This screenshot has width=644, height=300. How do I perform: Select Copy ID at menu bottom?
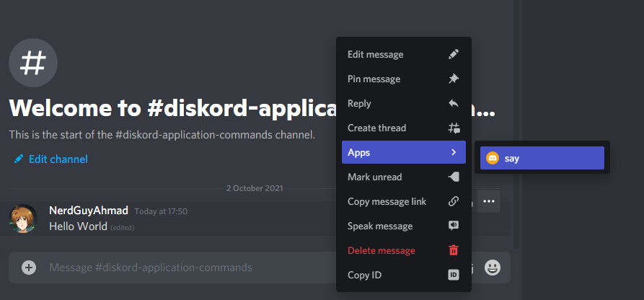click(404, 275)
